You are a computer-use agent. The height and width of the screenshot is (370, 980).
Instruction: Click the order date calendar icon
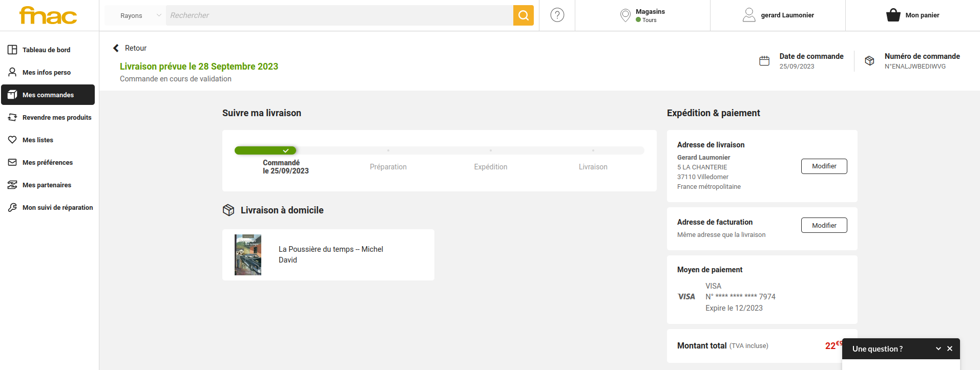coord(764,61)
